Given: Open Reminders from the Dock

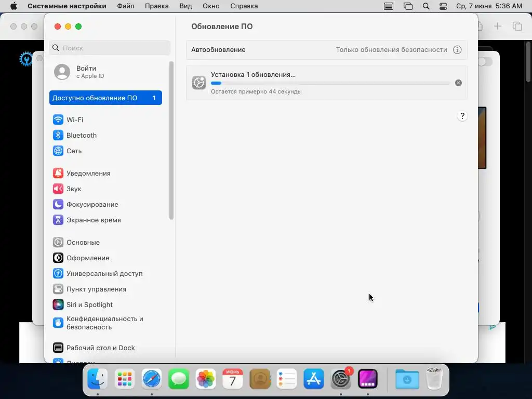Looking at the screenshot, I should click(x=287, y=379).
